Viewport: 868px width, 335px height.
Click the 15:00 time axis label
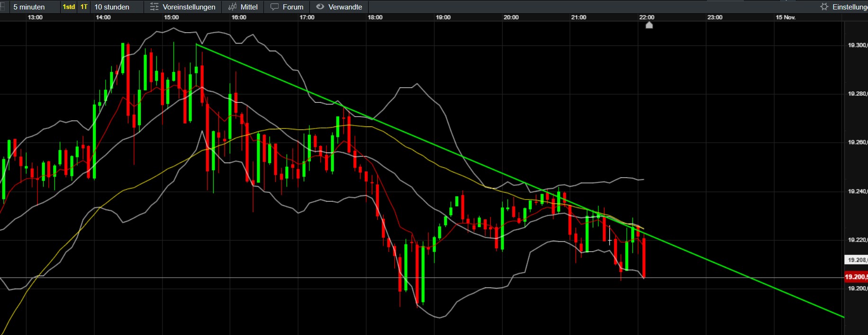point(172,18)
